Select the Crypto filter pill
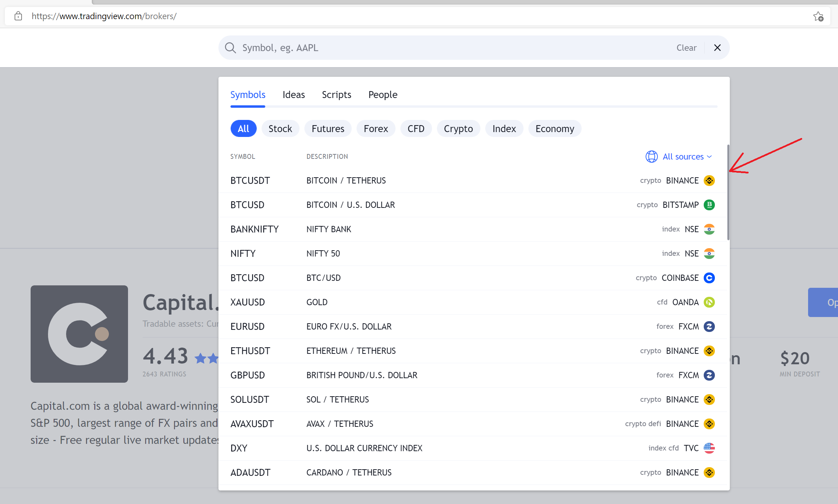 pos(458,128)
